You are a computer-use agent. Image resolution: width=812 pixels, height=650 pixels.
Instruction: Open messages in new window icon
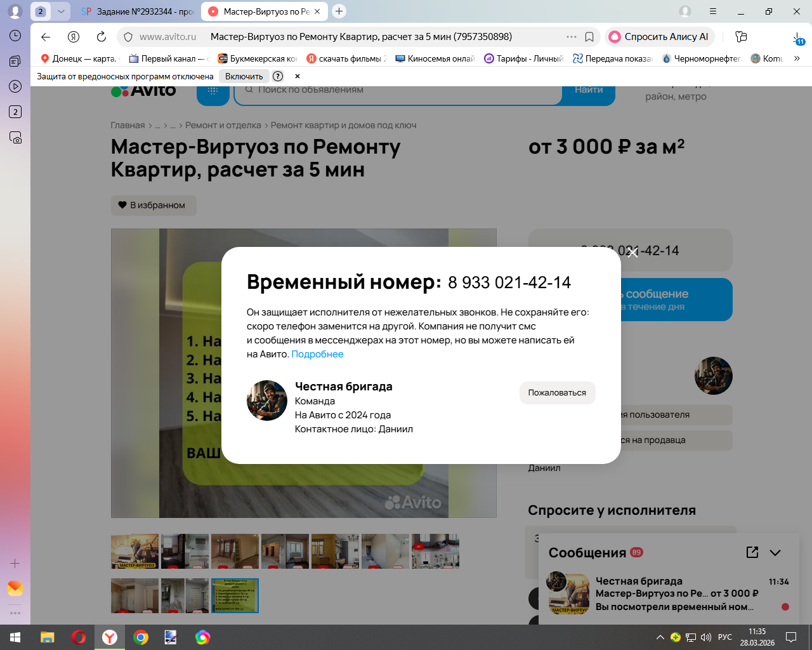click(752, 552)
